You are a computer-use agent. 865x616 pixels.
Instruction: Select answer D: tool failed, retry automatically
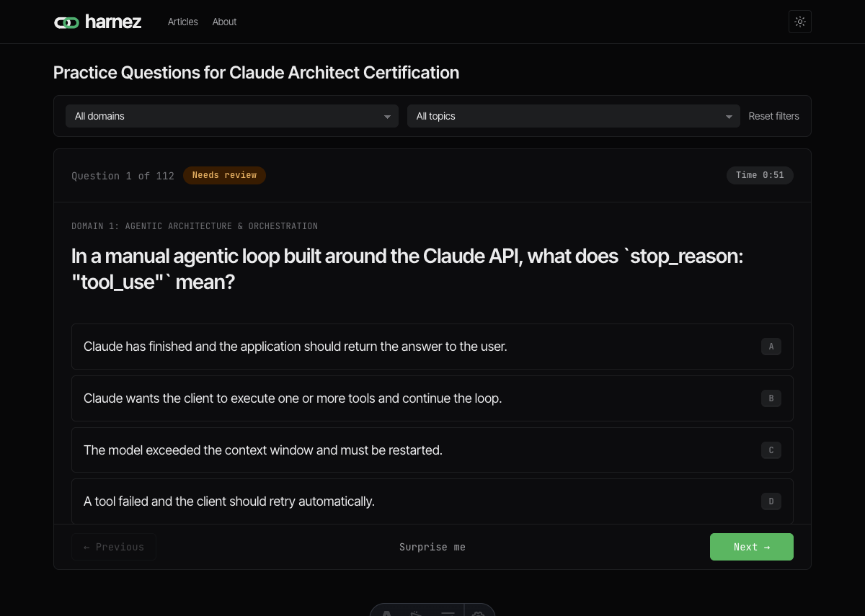coord(432,501)
